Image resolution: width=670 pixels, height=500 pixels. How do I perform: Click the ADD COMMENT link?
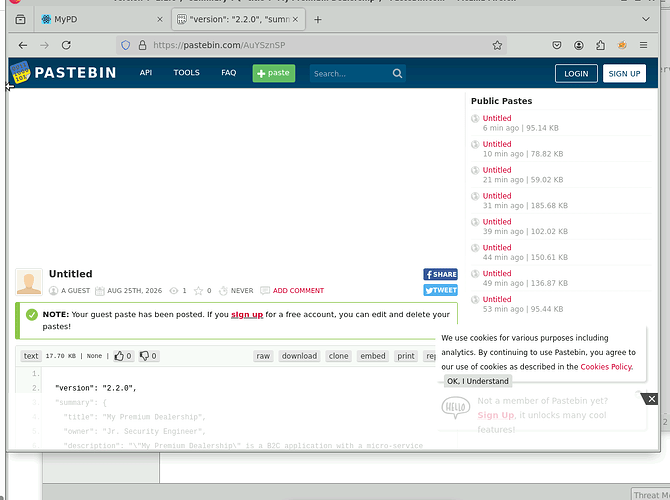click(298, 291)
